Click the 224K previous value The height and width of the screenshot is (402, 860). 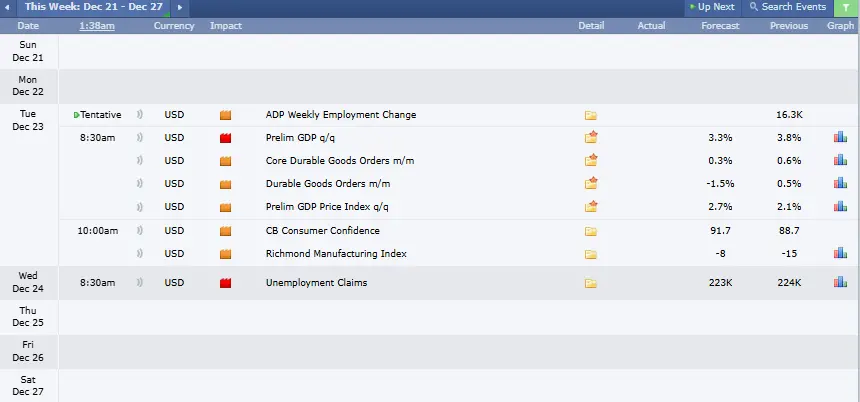click(789, 282)
